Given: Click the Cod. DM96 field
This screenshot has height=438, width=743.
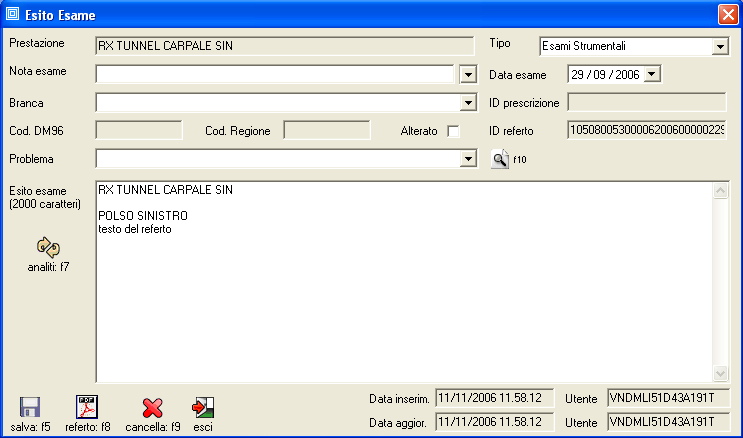Looking at the screenshot, I should click(139, 130).
